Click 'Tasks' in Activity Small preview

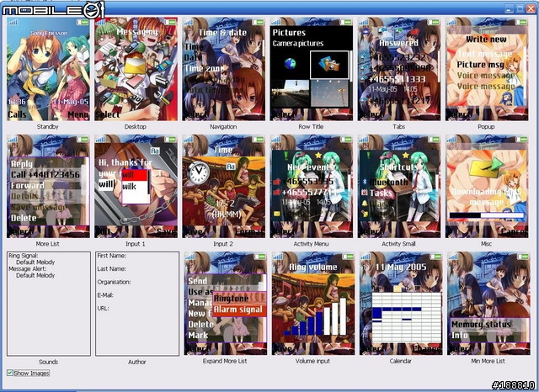[x=381, y=193]
